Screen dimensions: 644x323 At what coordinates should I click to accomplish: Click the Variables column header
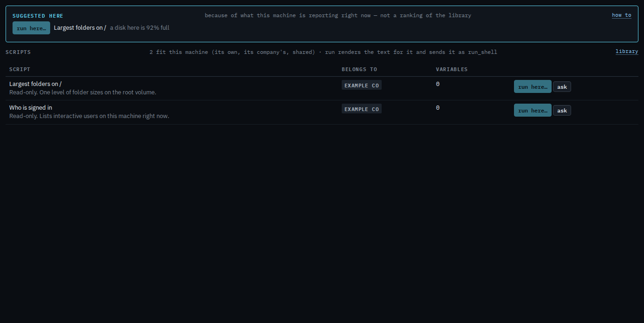[452, 69]
